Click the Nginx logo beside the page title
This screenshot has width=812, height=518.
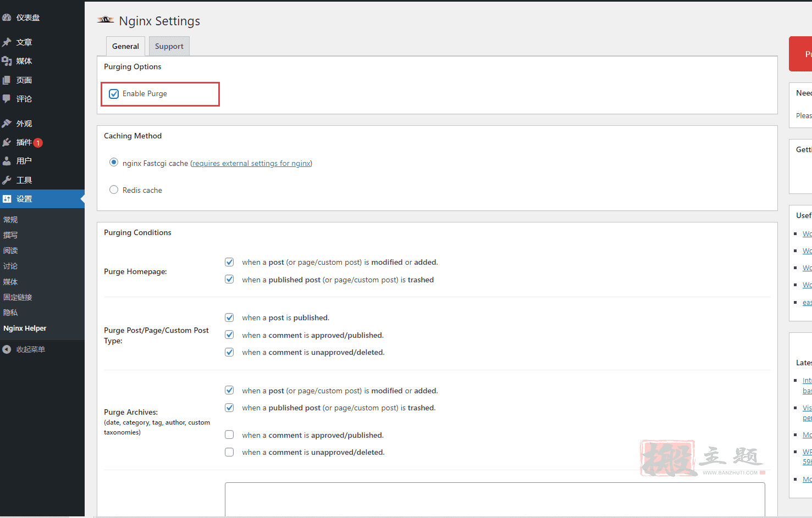point(106,20)
